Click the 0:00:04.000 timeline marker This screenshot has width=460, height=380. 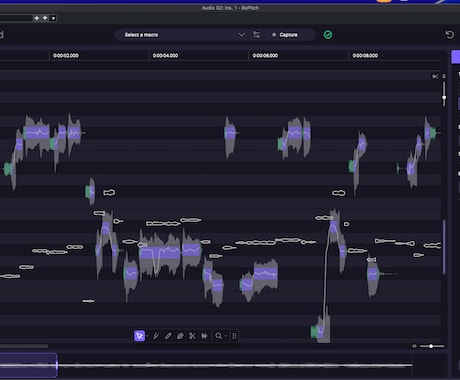pyautogui.click(x=165, y=56)
